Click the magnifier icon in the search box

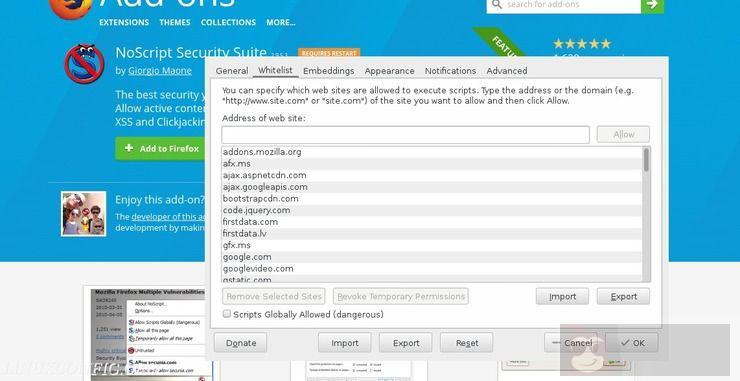point(496,5)
